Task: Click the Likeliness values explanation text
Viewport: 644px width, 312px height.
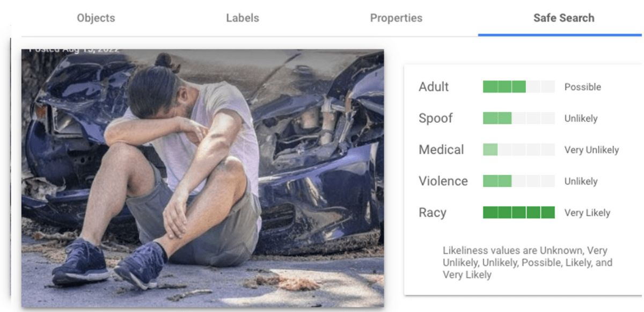Action: tap(528, 263)
